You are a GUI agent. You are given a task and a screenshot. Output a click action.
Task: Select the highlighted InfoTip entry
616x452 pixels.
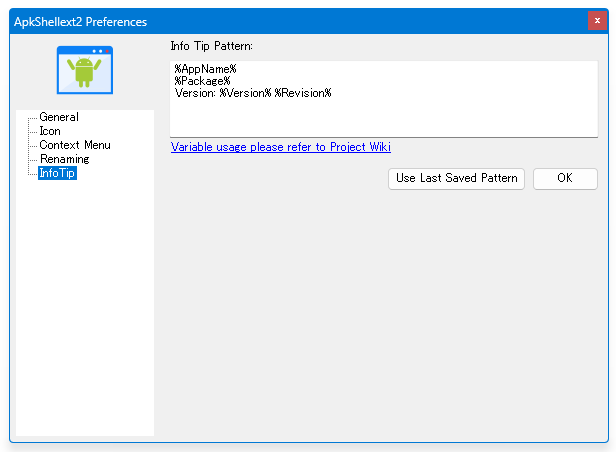coord(57,173)
